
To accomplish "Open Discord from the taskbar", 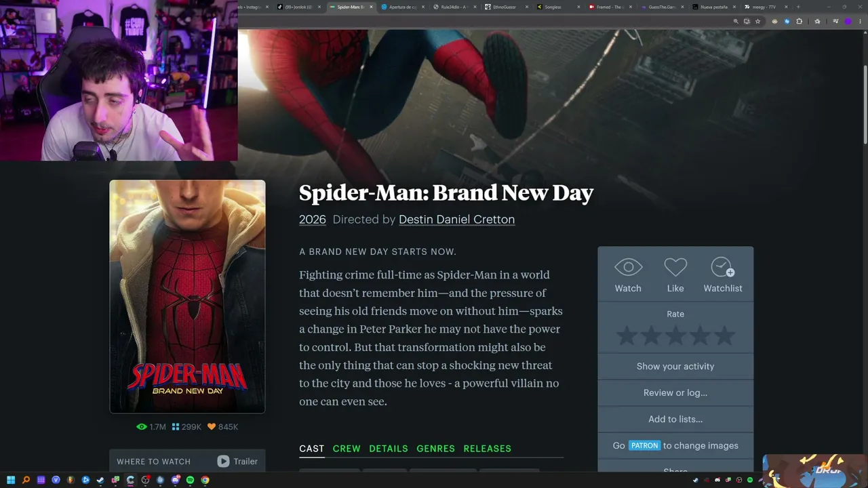I will (x=175, y=481).
